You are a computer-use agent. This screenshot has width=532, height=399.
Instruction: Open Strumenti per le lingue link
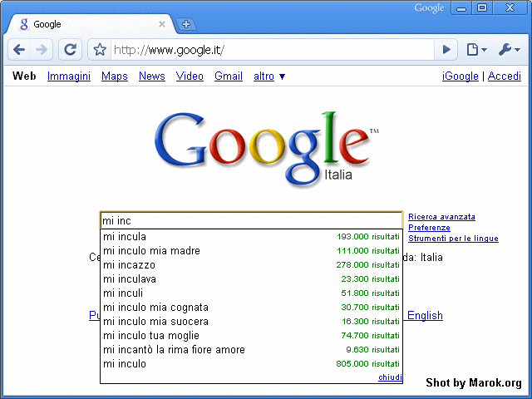(453, 239)
